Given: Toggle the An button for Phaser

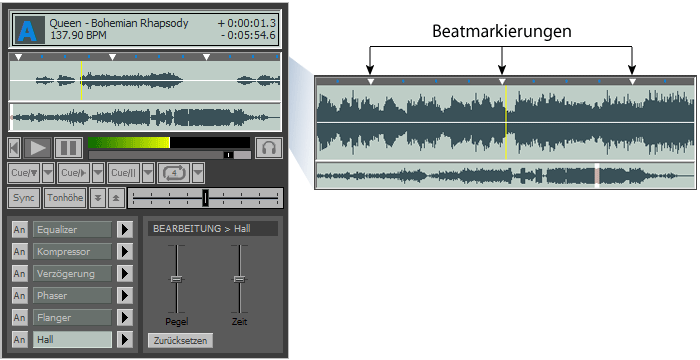Looking at the screenshot, I should click(x=19, y=295).
